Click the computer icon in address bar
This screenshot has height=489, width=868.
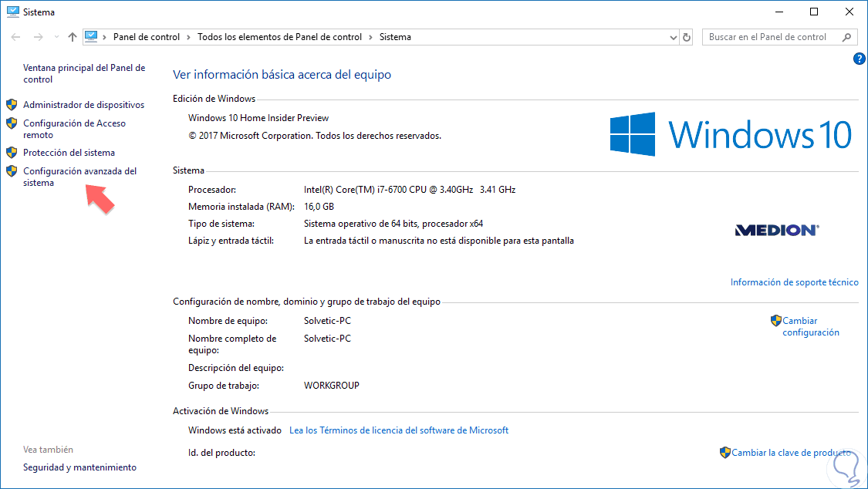pyautogui.click(x=91, y=36)
